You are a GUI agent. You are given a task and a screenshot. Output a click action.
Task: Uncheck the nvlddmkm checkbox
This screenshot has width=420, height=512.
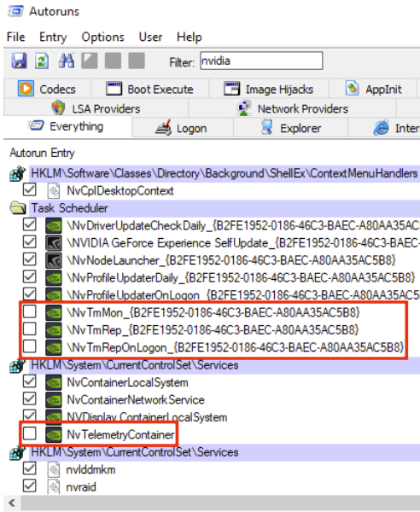pos(29,468)
